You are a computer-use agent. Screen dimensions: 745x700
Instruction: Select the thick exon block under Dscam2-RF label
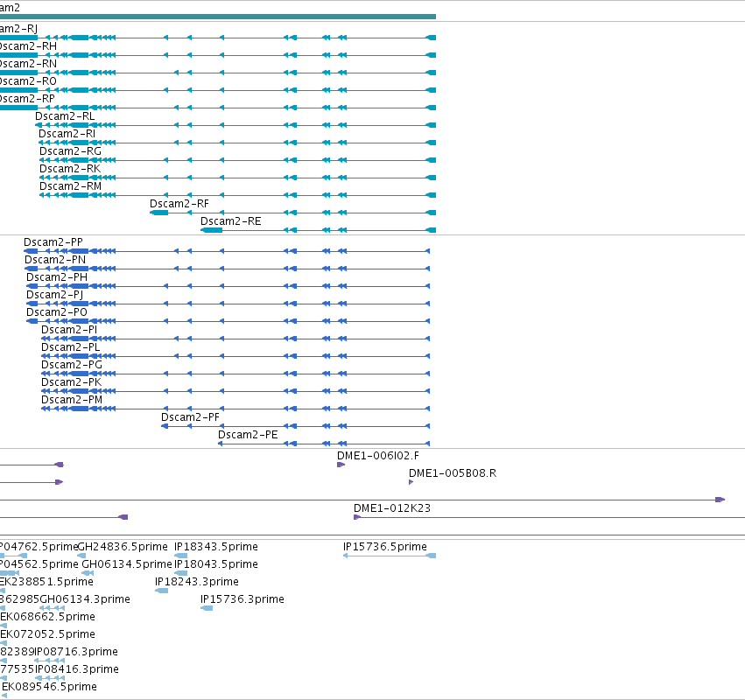coord(158,213)
